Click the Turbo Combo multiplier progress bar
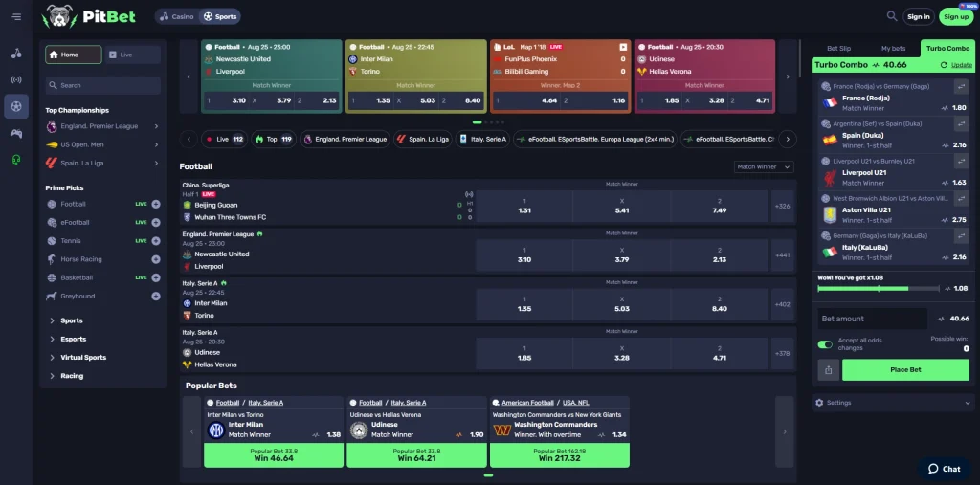Viewport: 980px width, 485px height. coord(879,289)
